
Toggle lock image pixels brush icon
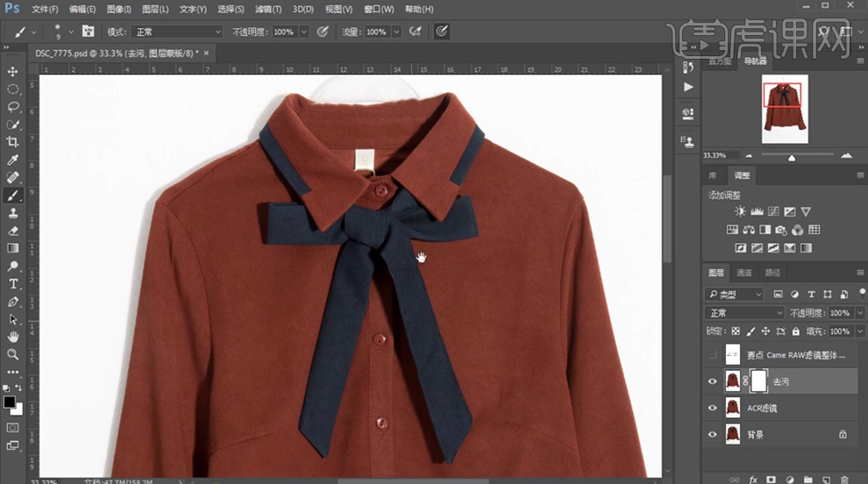point(751,331)
